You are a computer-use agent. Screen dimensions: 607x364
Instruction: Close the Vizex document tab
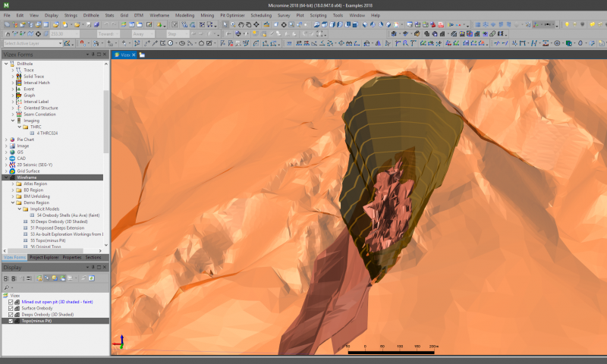134,55
